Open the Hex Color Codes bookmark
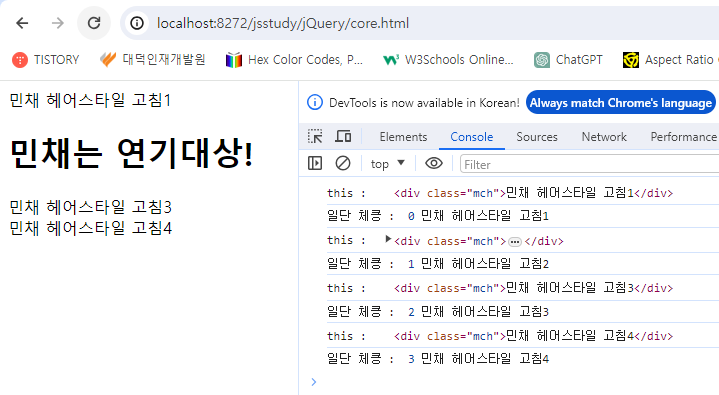 294,60
